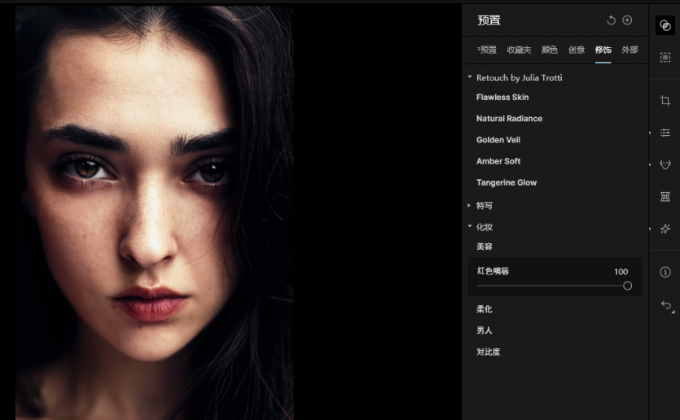Screen dimensions: 680x420
Task: Reset presets with the circular arrow icon
Action: point(611,20)
